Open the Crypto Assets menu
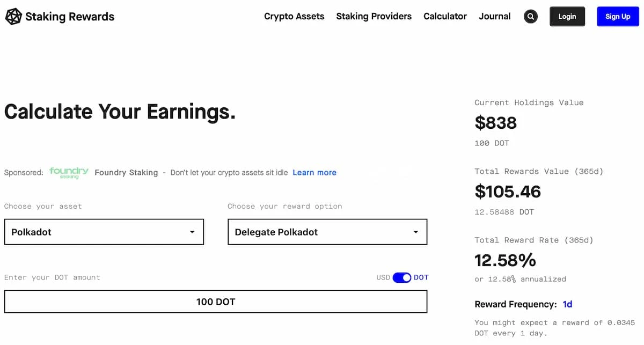The image size is (644, 345). coord(294,17)
